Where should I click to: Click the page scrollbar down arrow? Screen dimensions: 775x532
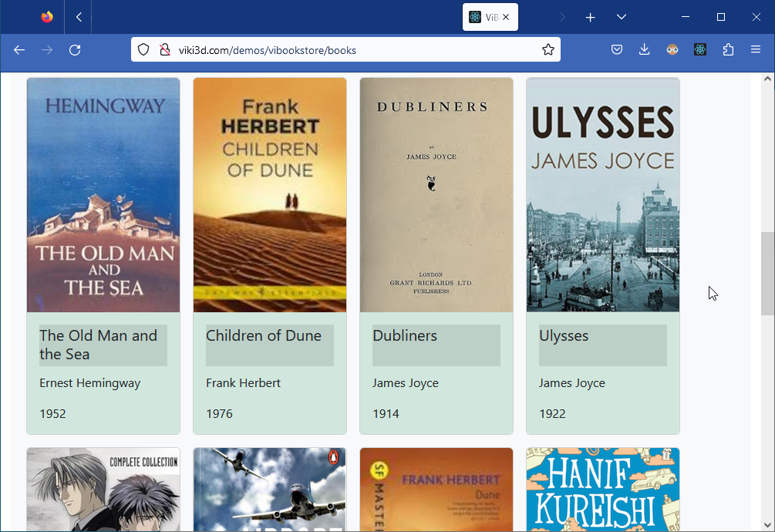pyautogui.click(x=767, y=524)
